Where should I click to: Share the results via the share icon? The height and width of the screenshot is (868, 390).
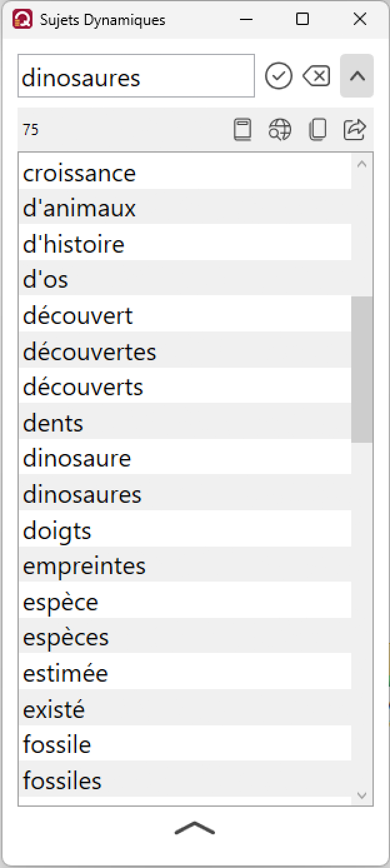pyautogui.click(x=354, y=129)
